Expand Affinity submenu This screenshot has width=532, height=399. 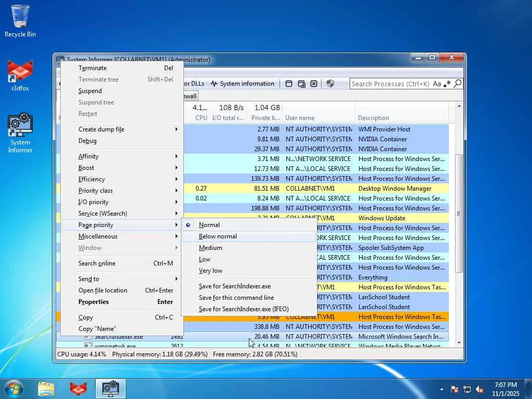click(123, 156)
